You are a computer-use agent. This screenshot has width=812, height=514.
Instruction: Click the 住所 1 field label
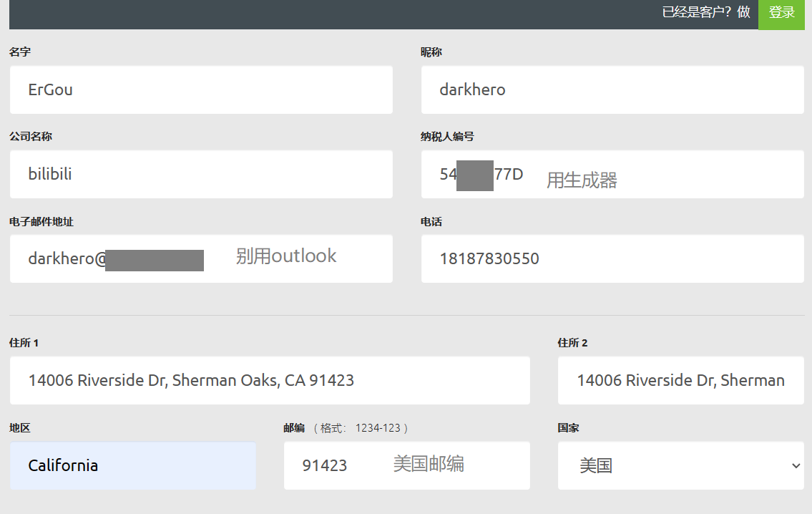point(24,343)
